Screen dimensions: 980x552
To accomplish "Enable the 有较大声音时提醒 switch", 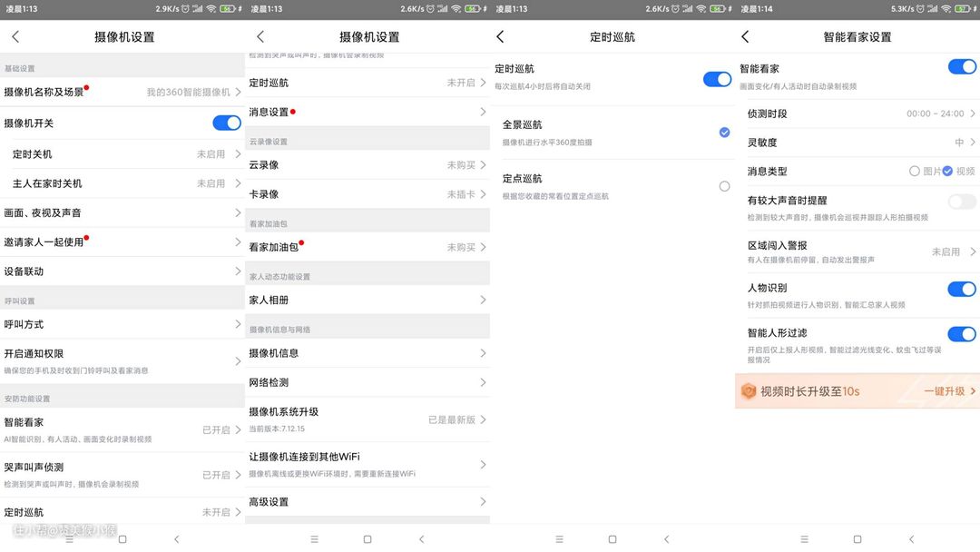I will coord(961,202).
